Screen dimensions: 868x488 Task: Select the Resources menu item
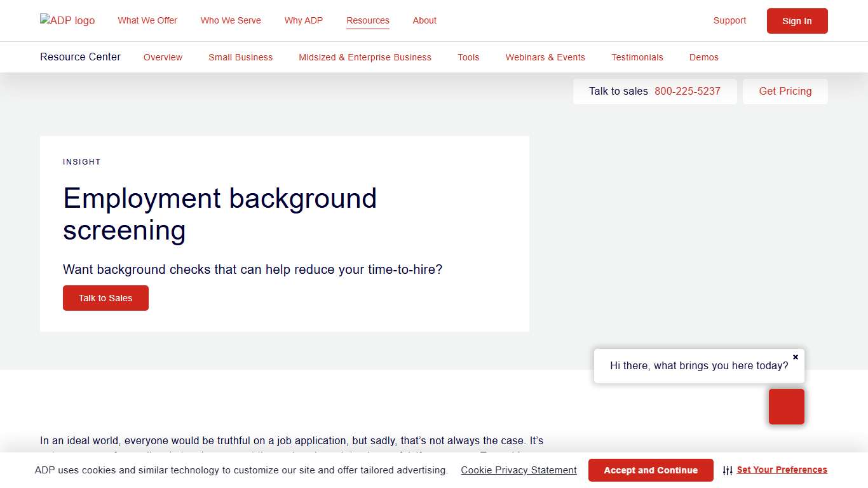(x=367, y=20)
